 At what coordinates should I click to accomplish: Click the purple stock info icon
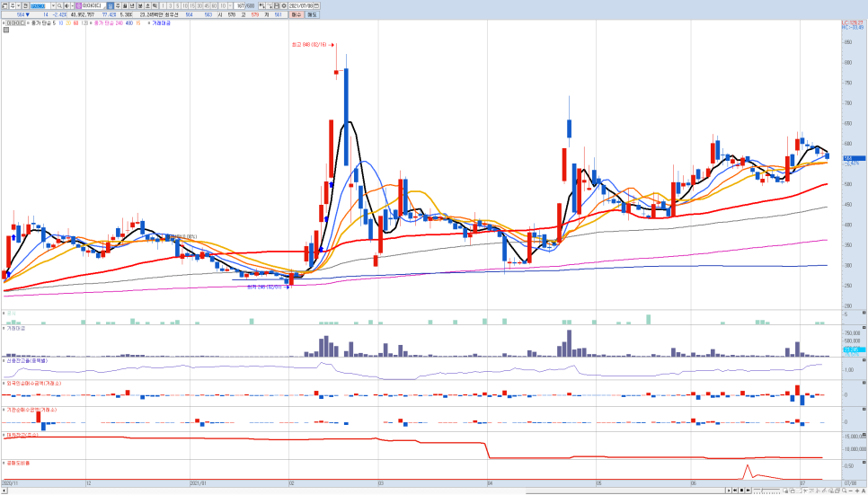point(78,5)
